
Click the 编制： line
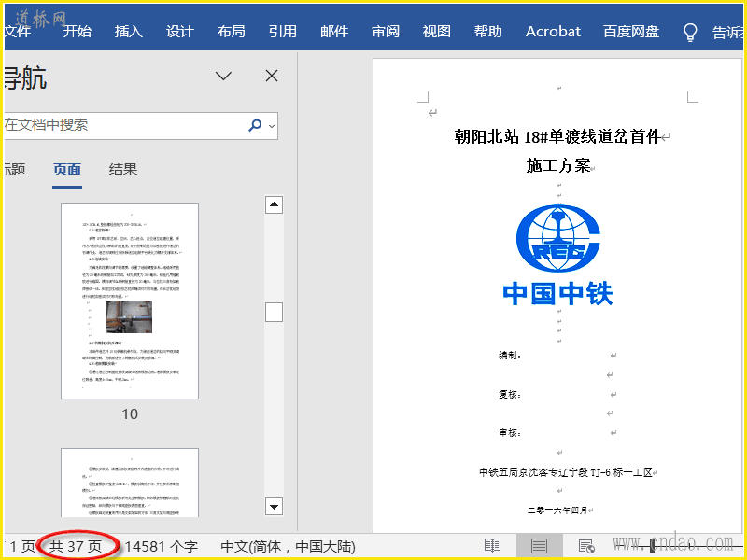[x=510, y=356]
